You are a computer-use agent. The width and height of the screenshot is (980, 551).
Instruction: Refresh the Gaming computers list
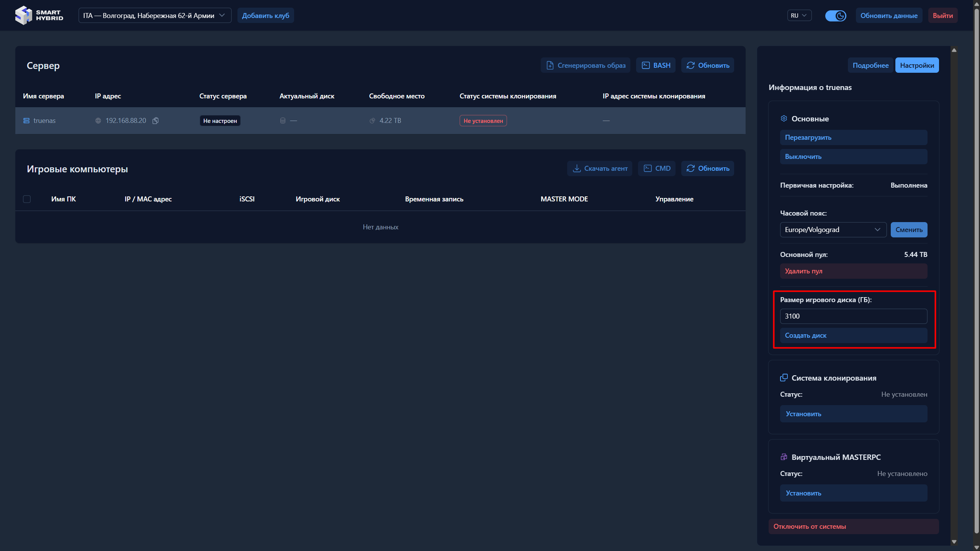point(707,168)
